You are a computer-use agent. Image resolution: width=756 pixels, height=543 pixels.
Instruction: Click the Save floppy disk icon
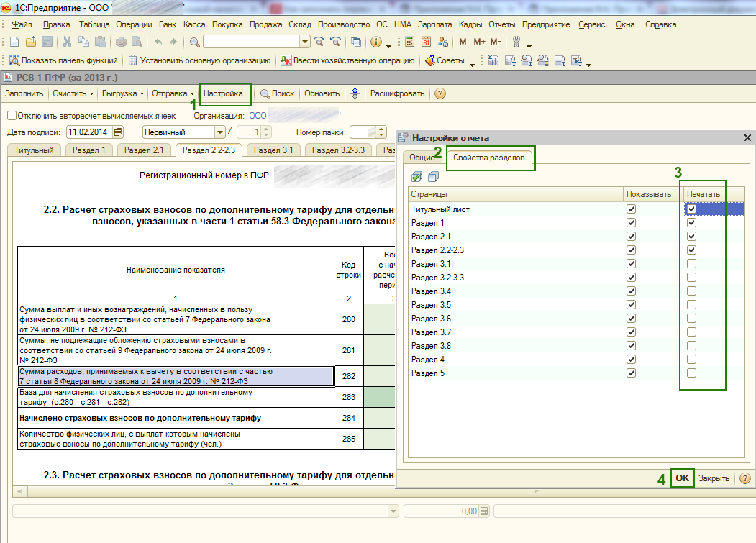[47, 42]
